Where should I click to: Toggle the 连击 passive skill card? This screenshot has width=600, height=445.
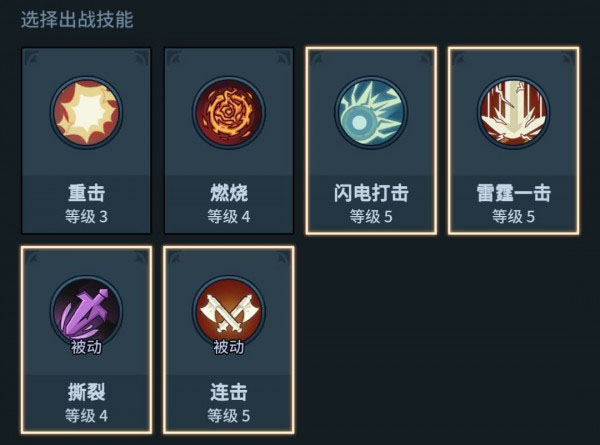228,340
